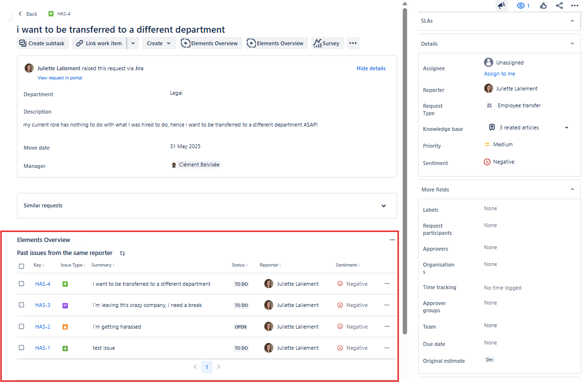
Task: Click the share icon
Action: click(x=559, y=6)
